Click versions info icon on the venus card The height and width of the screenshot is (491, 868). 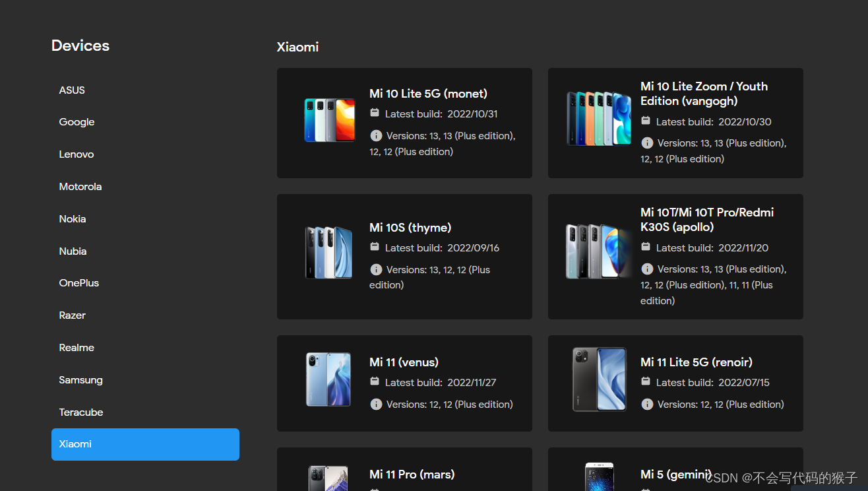(x=376, y=404)
